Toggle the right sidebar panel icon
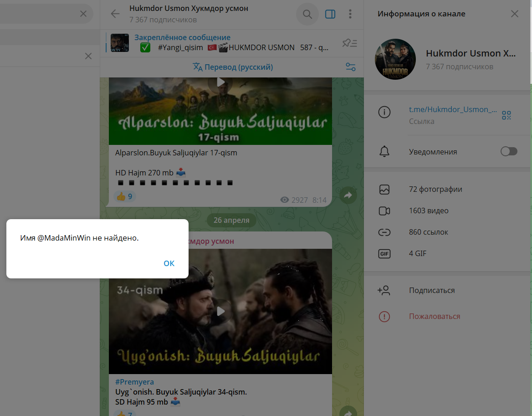 [x=330, y=14]
